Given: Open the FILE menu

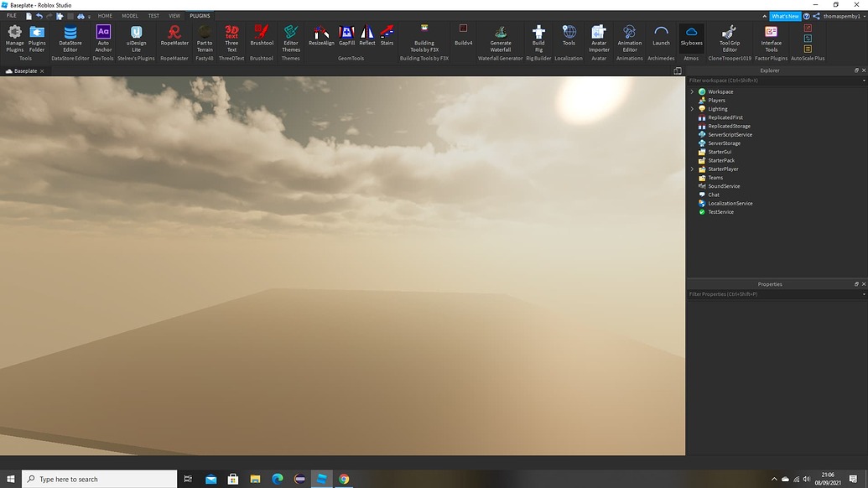Looking at the screenshot, I should click(10, 15).
